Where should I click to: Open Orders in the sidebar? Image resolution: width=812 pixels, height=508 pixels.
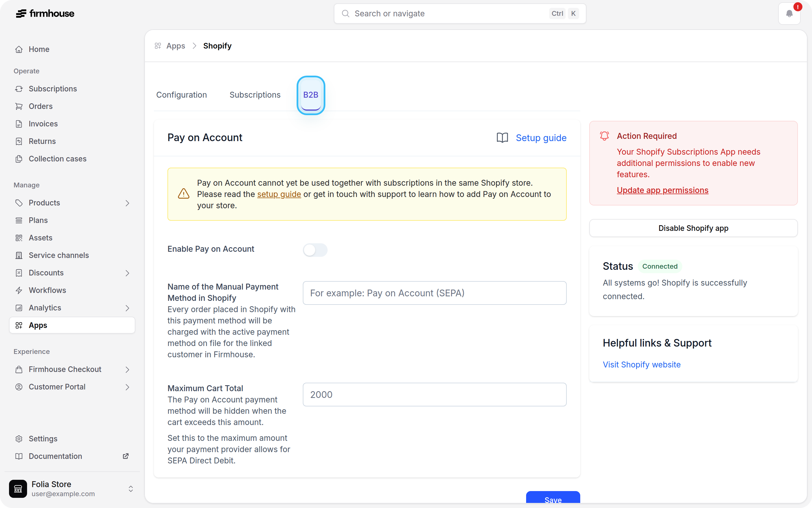[x=72, y=106]
